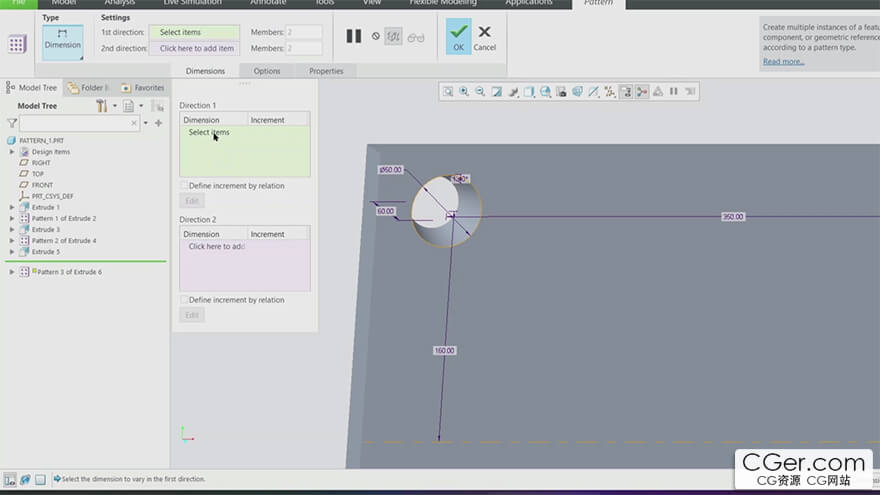
Task: Click the Model Tree filter funnel icon
Action: (12, 123)
